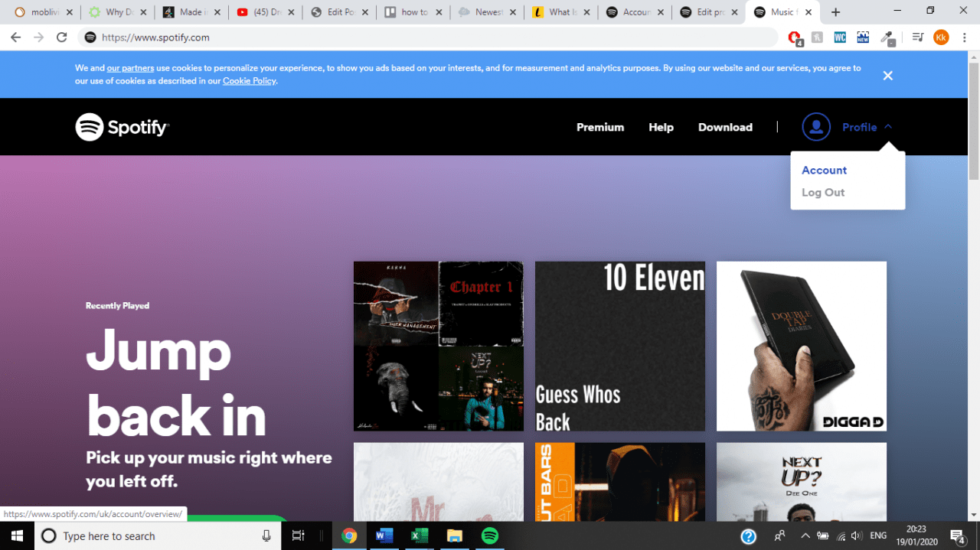Screen dimensions: 980x550
Task: Click the ENG language indicator
Action: tap(879, 535)
